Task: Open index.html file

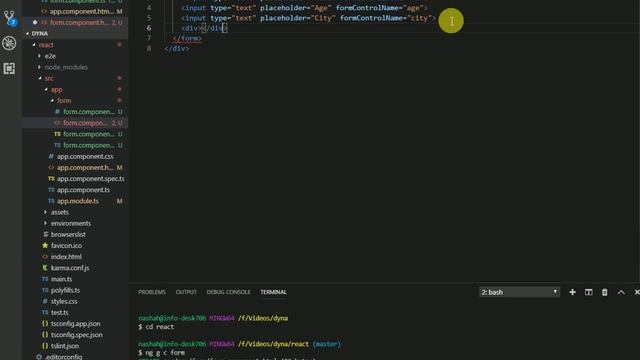Action: pyautogui.click(x=66, y=257)
